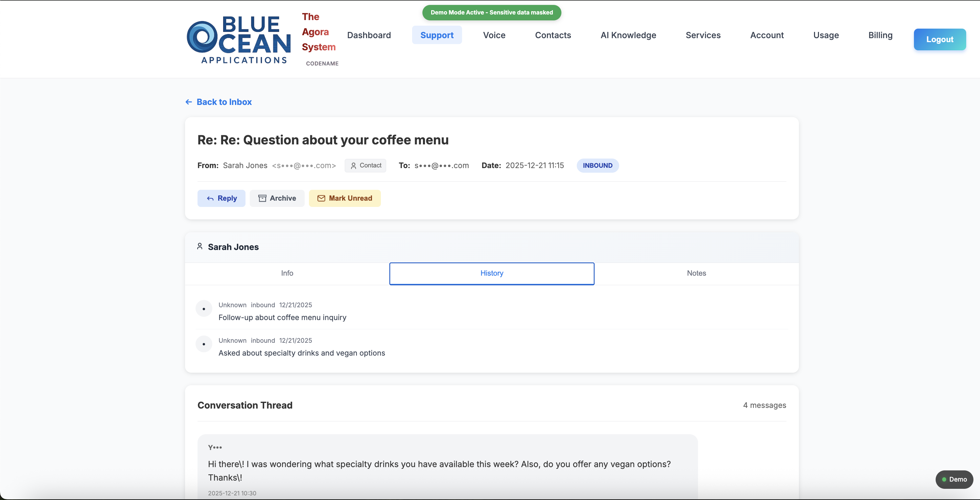The width and height of the screenshot is (980, 500).
Task: Click the bullet icon for the follow-up history entry
Action: (204, 309)
